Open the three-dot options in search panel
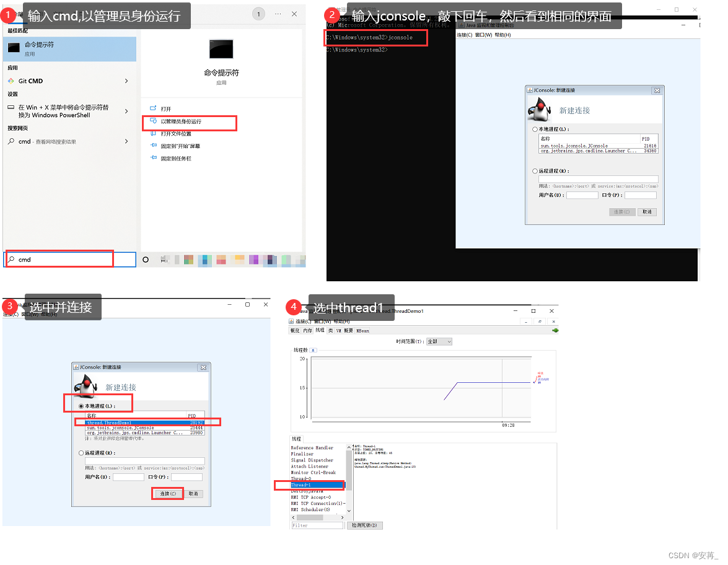 coord(278,14)
